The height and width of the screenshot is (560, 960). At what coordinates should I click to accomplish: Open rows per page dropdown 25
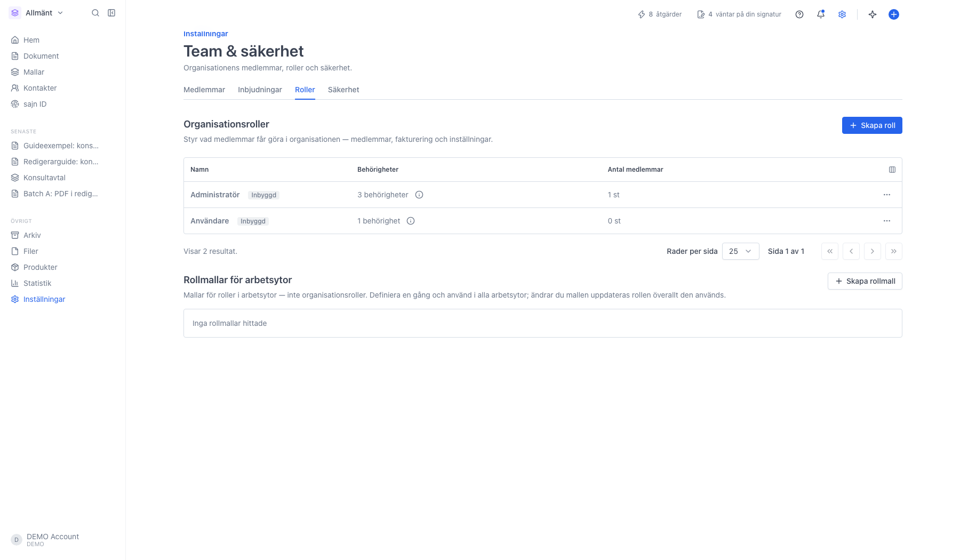click(x=741, y=251)
